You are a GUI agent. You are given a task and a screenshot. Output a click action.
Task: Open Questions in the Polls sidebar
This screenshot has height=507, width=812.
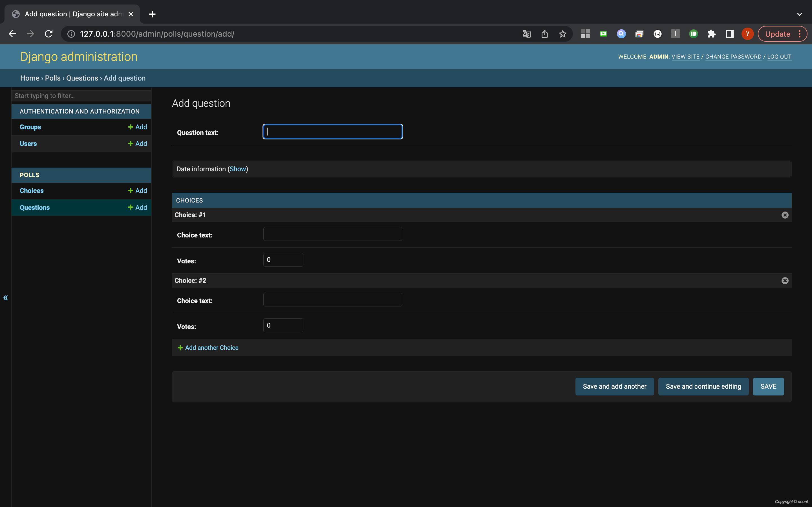(35, 208)
